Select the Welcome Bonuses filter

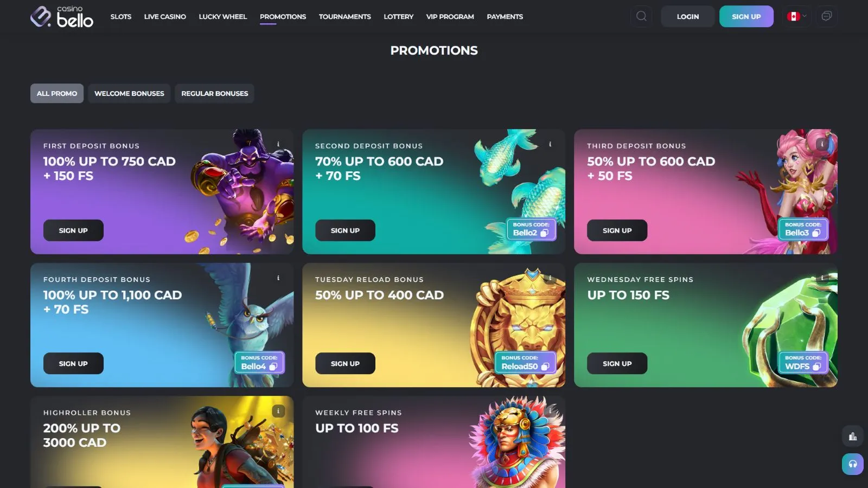[x=129, y=93]
